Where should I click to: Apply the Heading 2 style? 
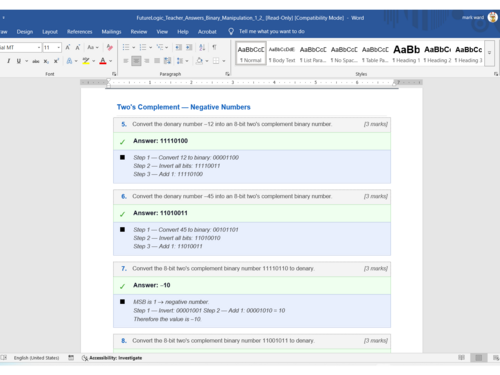437,53
